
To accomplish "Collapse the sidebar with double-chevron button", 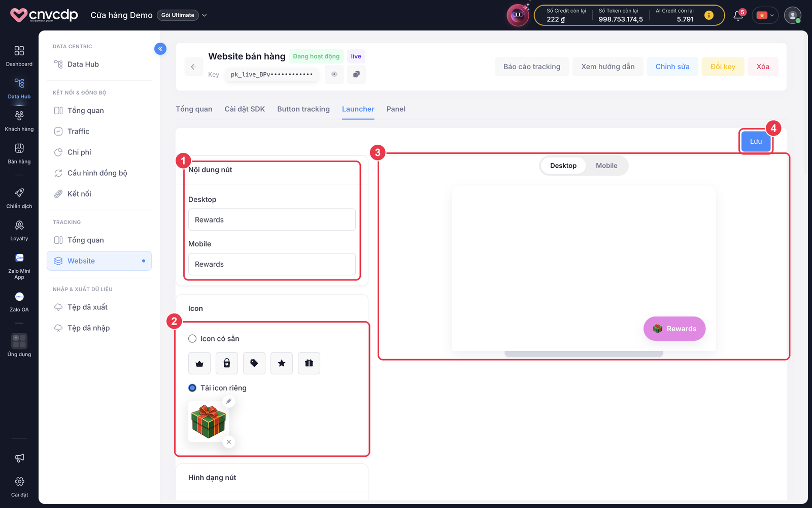I will pyautogui.click(x=160, y=49).
